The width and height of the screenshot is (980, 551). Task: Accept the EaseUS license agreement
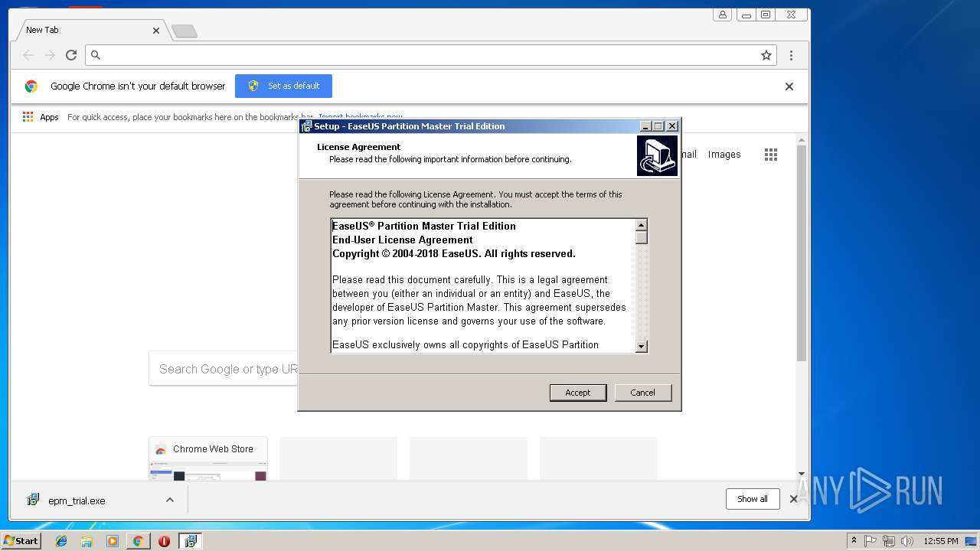(x=578, y=393)
